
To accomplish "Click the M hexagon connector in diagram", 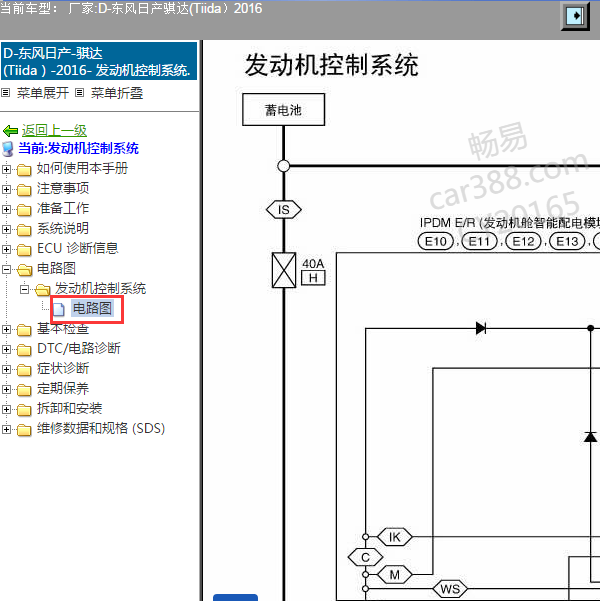I will [x=395, y=575].
